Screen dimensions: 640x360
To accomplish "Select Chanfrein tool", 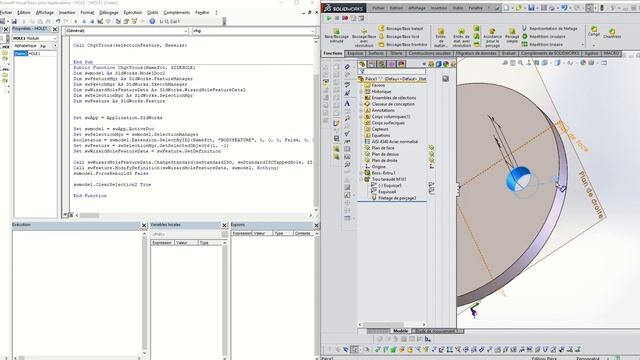I will point(612,33).
